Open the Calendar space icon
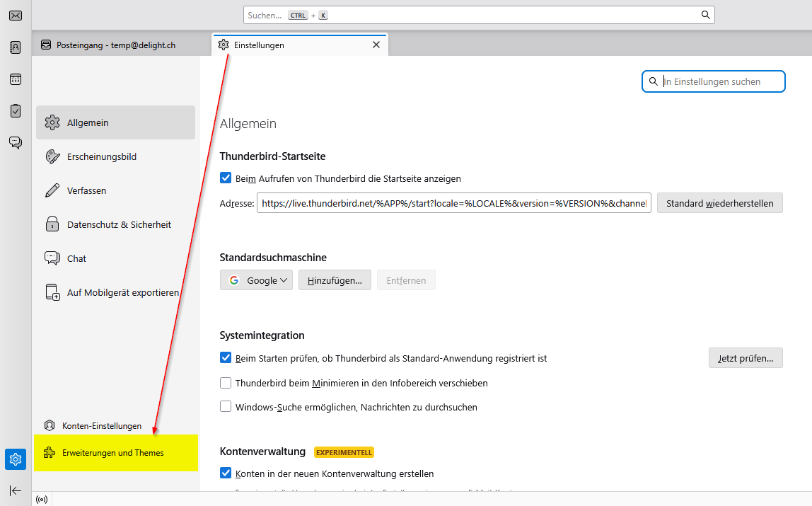 tap(16, 79)
